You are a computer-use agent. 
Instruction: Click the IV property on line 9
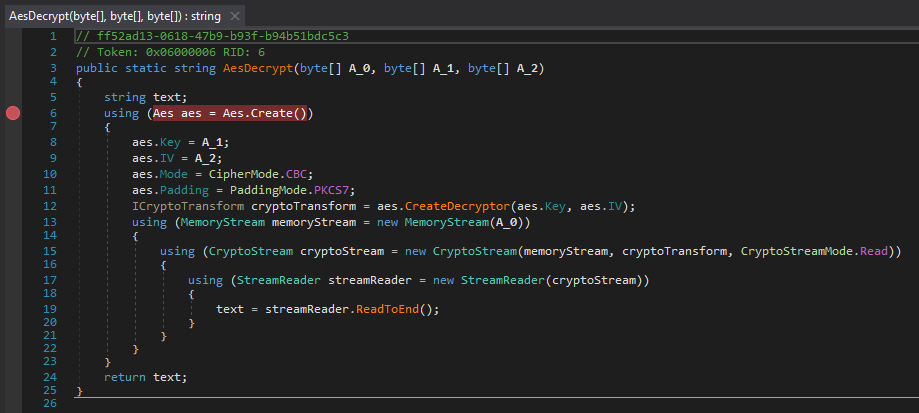coord(167,158)
